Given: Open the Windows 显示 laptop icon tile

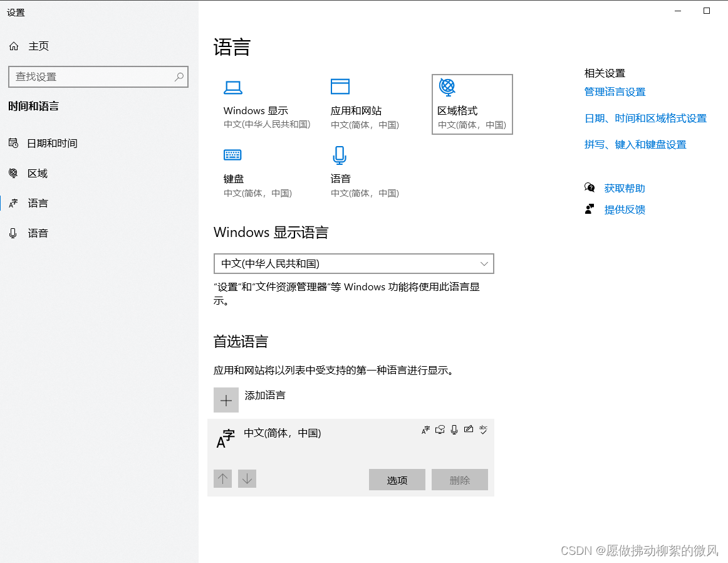Looking at the screenshot, I should 232,87.
